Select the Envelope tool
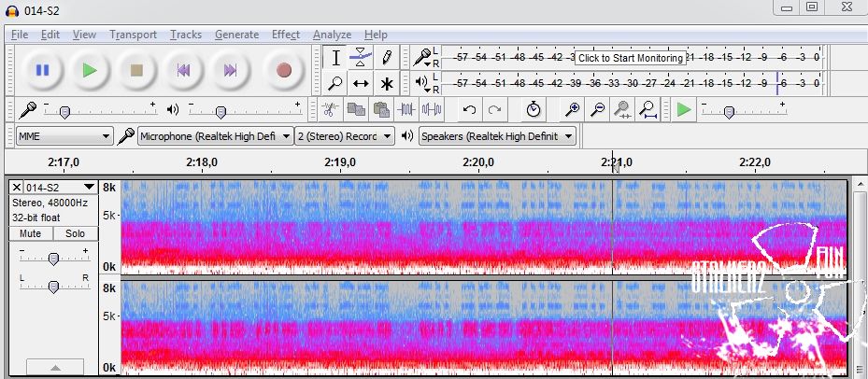The width and height of the screenshot is (868, 379). click(x=361, y=58)
